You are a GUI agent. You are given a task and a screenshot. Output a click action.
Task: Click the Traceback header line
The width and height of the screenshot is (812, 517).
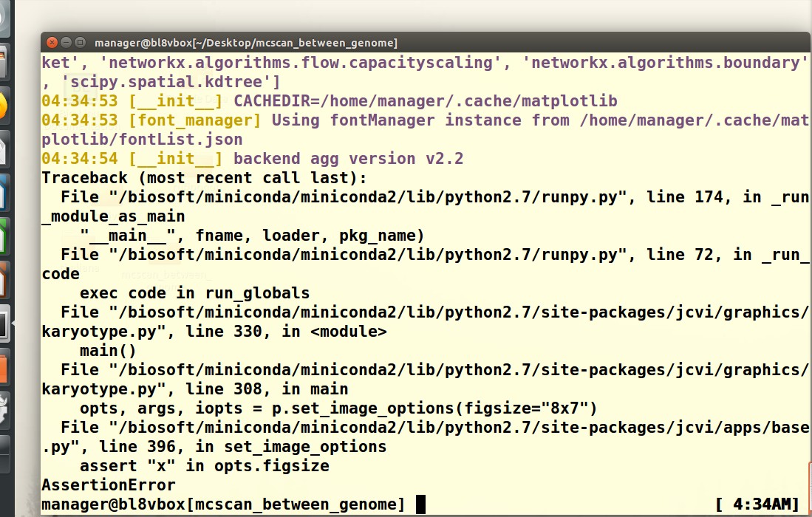[x=204, y=178]
